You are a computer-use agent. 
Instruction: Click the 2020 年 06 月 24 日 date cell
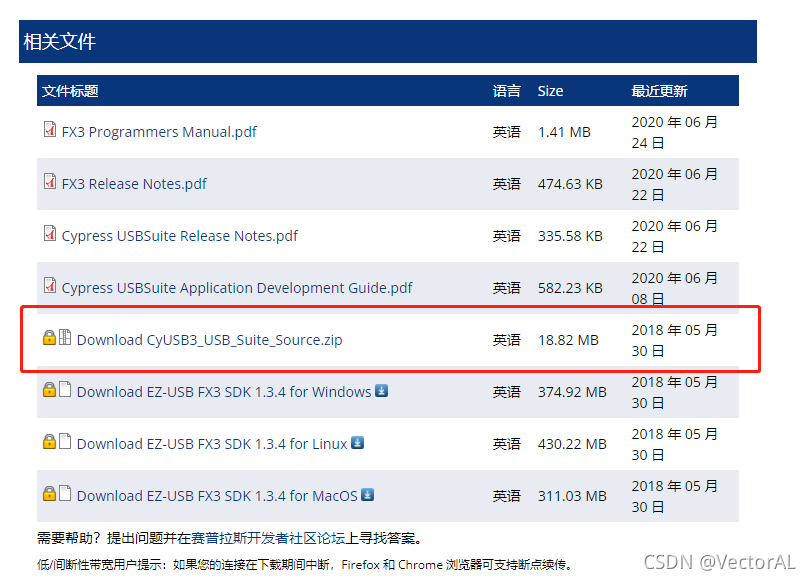[x=674, y=132]
